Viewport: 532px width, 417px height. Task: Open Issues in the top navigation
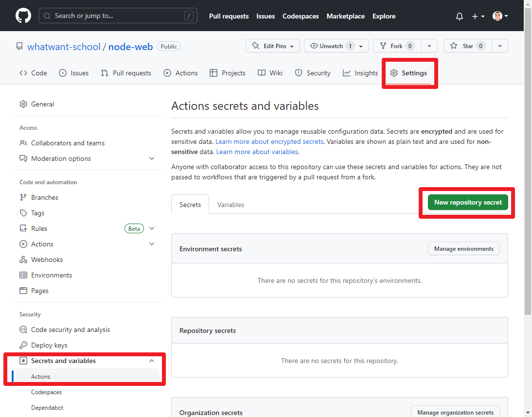pyautogui.click(x=266, y=16)
